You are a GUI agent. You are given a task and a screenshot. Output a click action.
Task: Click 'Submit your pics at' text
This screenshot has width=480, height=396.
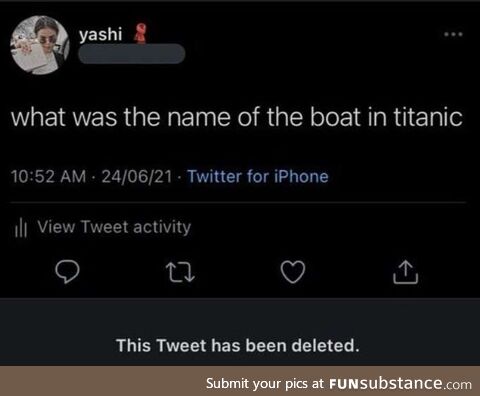click(265, 384)
